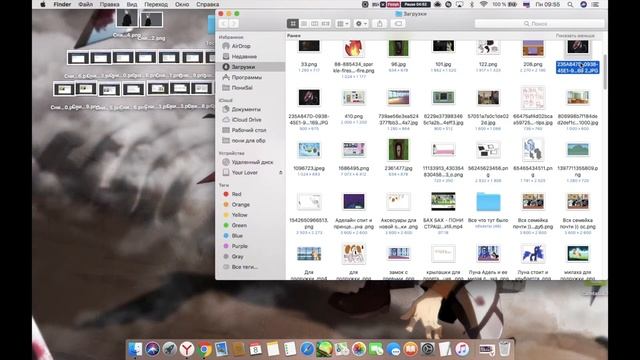The height and width of the screenshot is (360, 640).
Task: Open System Preferences from the Dock
Action: click(x=428, y=349)
